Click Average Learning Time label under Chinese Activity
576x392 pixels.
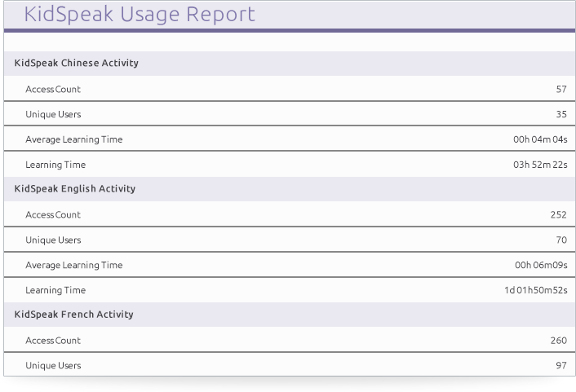pos(74,139)
